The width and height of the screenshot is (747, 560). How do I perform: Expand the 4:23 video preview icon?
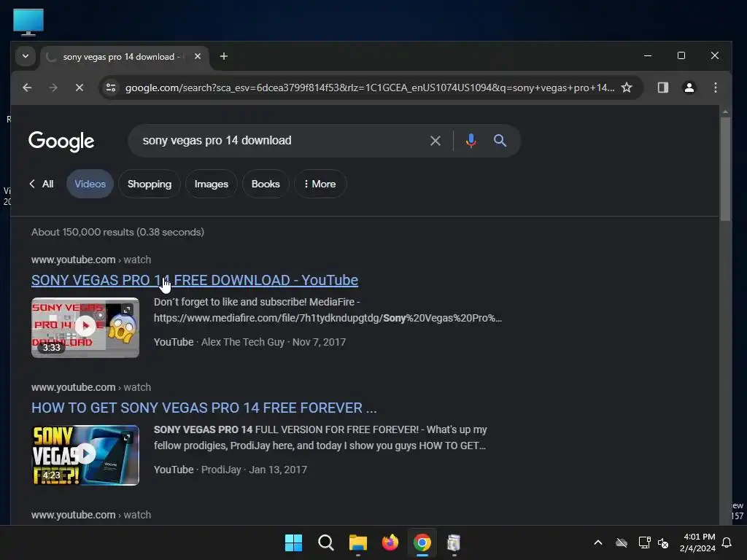(127, 437)
